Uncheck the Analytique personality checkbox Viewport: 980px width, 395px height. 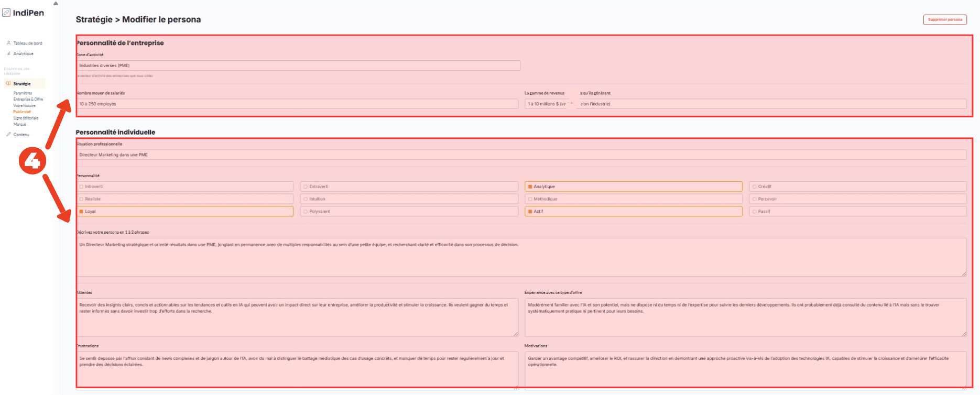(x=530, y=186)
